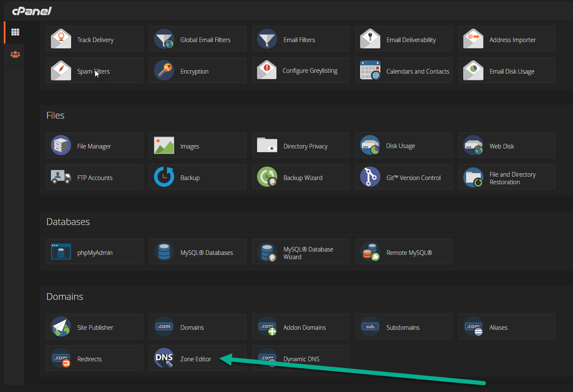573x392 pixels.
Task: Open the FTP Accounts truck icon
Action: click(61, 177)
